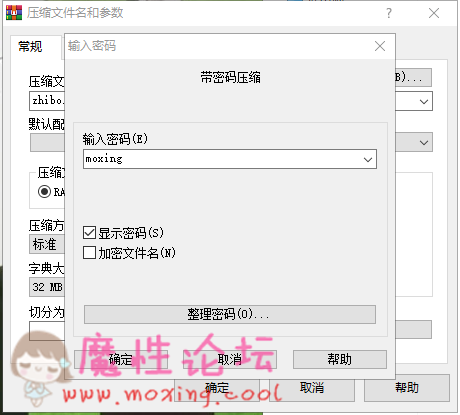Close the 压缩文件名和参数 window

(x=434, y=13)
